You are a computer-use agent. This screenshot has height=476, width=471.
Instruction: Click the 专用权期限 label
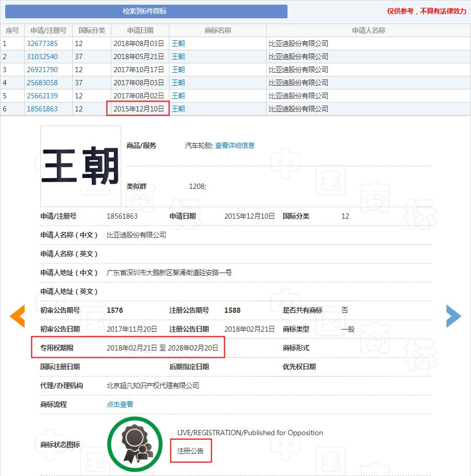point(57,348)
